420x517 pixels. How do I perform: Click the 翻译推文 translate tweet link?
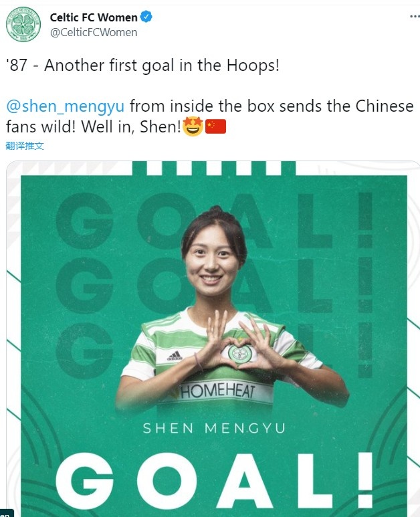coord(25,145)
